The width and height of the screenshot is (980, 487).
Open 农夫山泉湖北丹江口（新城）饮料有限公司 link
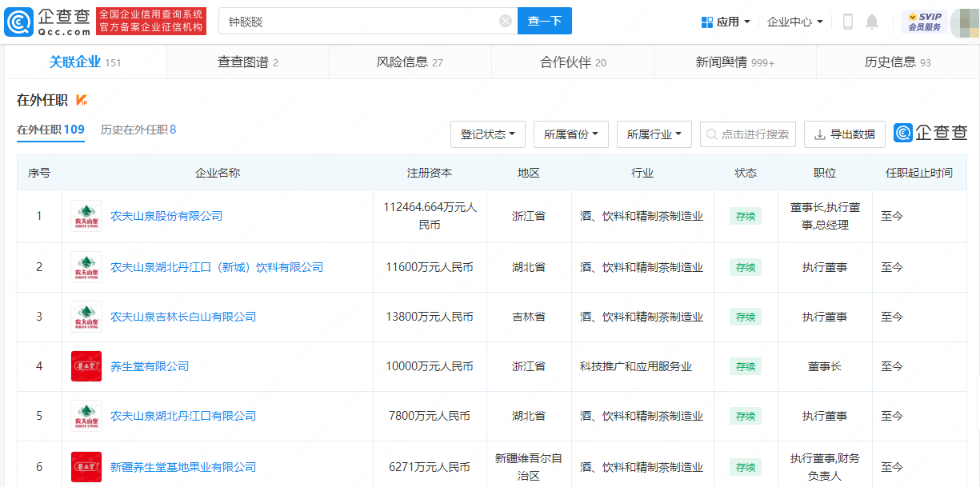[x=217, y=267]
